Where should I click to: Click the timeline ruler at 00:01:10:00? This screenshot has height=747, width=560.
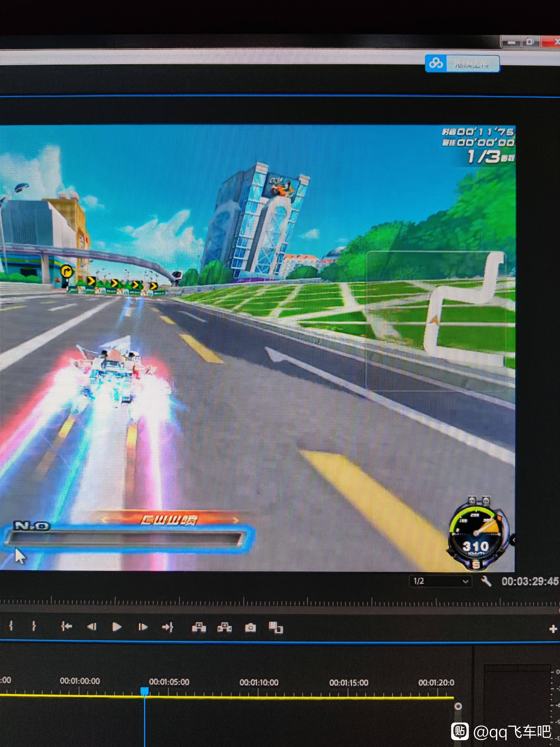point(259,683)
